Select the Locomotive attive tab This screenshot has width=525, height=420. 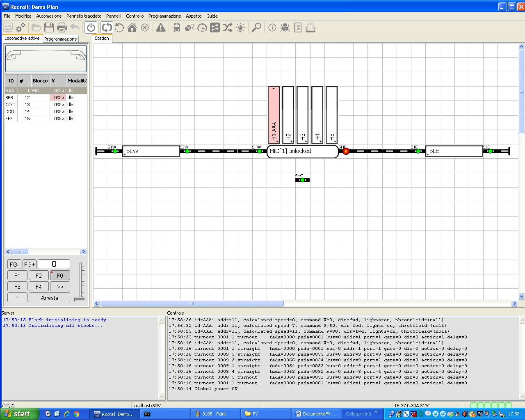[x=22, y=38]
